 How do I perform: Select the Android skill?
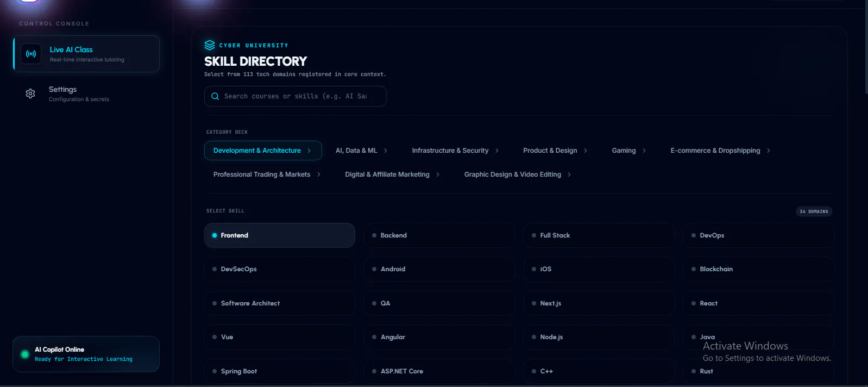(x=439, y=269)
